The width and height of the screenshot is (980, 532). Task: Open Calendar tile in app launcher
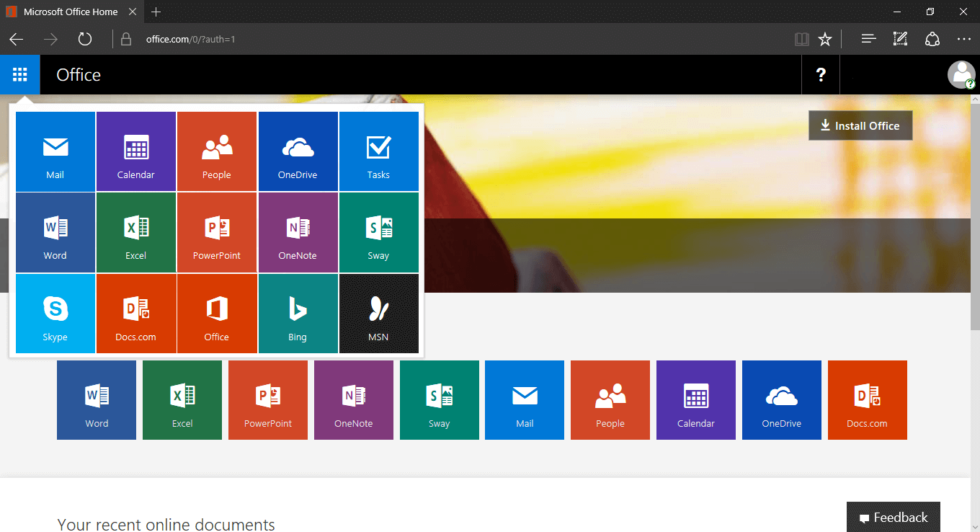tap(136, 151)
